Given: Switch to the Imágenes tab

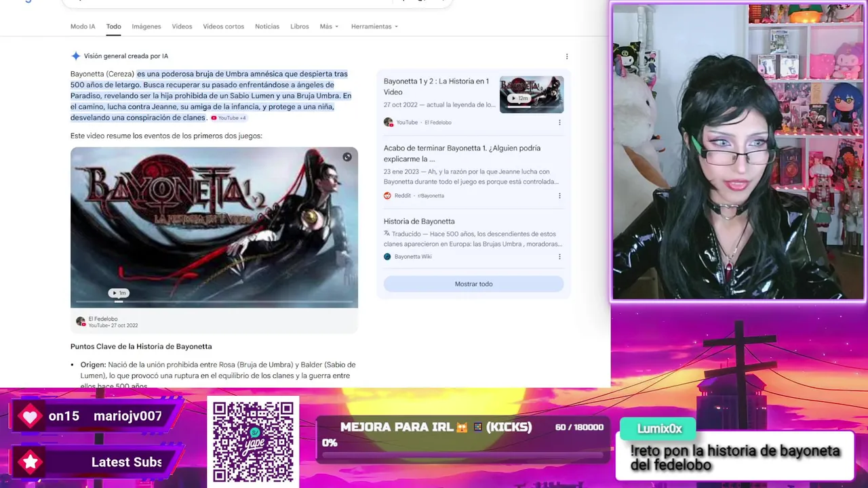Looking at the screenshot, I should (146, 26).
